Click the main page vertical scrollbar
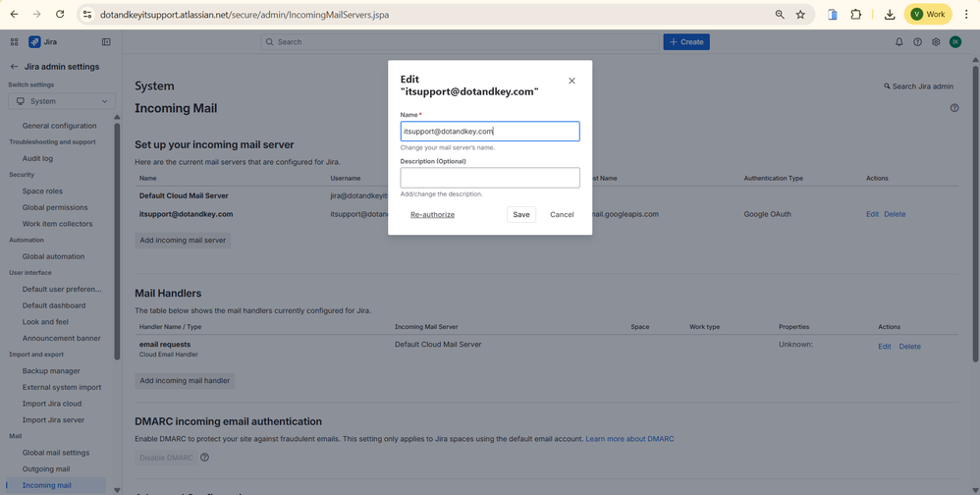980x495 pixels. pyautogui.click(x=975, y=212)
